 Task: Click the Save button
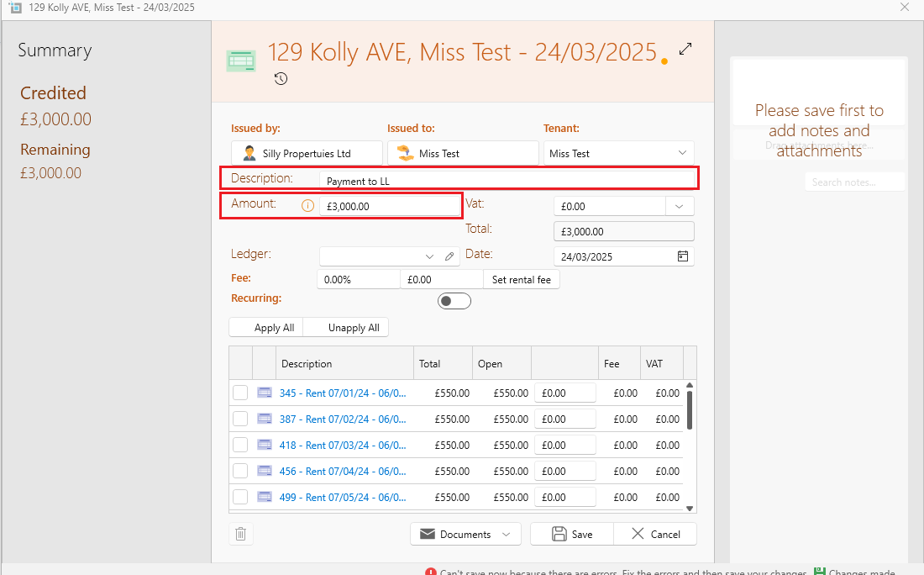[x=572, y=535]
